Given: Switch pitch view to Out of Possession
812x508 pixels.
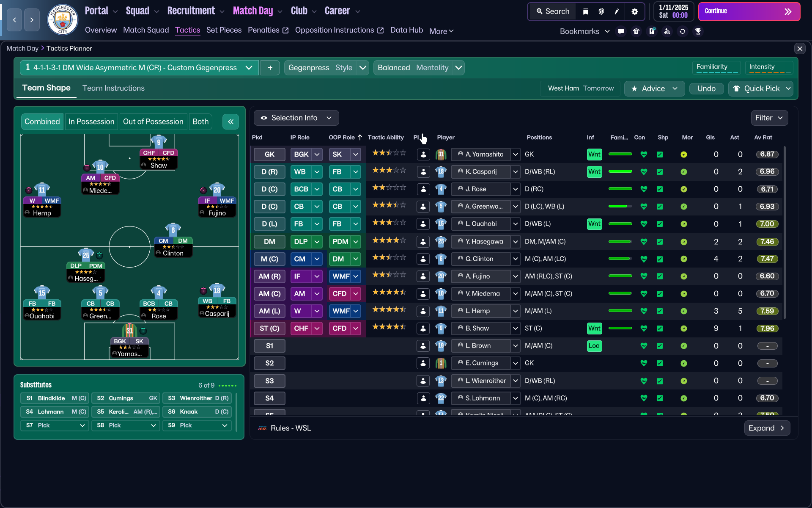Looking at the screenshot, I should [x=153, y=121].
